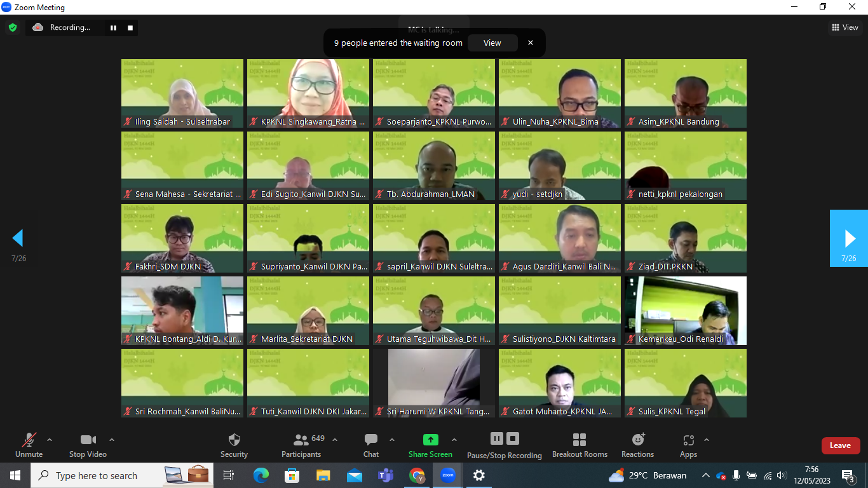Viewport: 868px width, 488px height.
Task: Open the View layout menu
Action: point(845,27)
